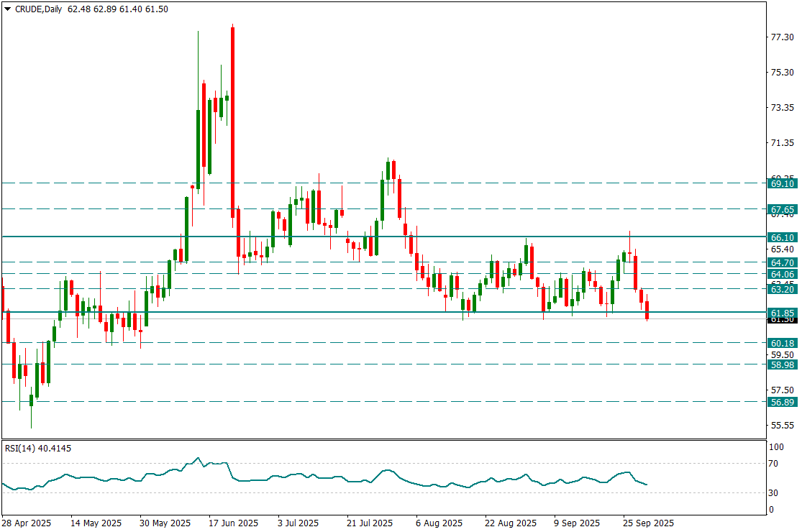Click the 64.70 price level tag

[781, 263]
